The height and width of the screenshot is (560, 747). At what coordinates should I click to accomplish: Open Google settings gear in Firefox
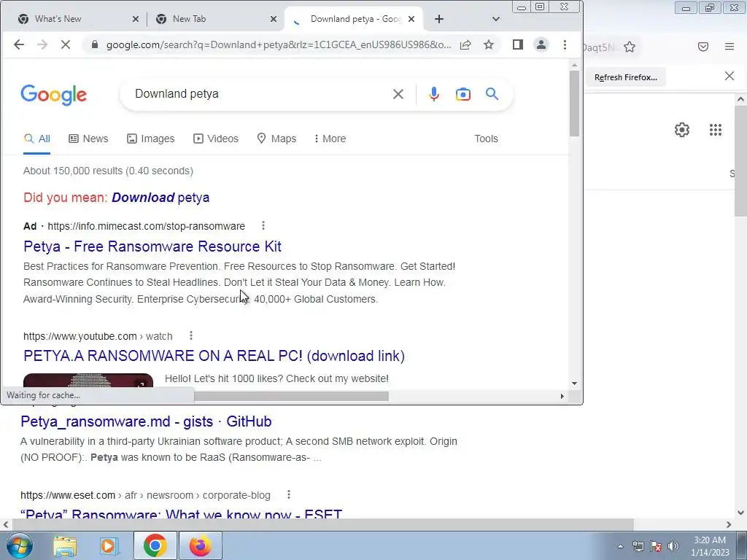(682, 130)
